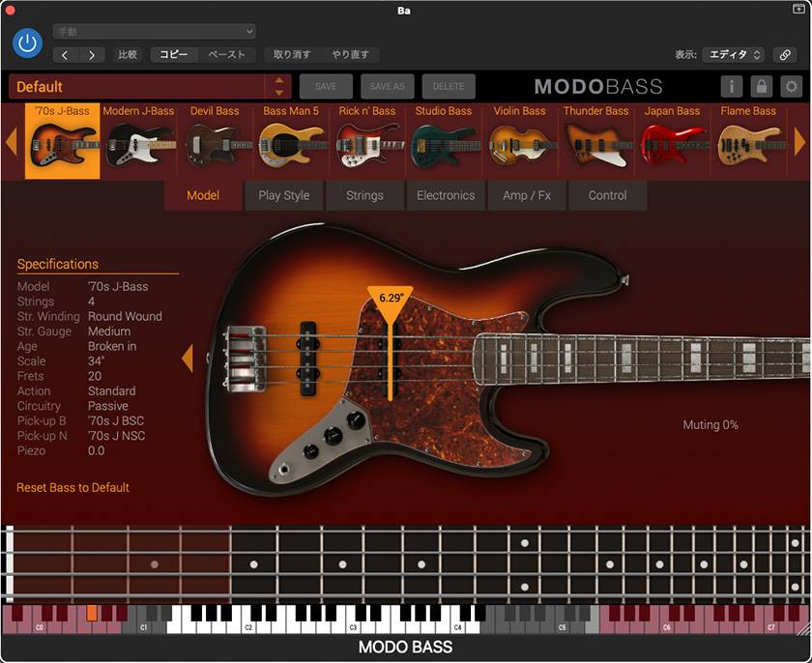Click the やり直す redo button
812x663 pixels.
point(350,55)
